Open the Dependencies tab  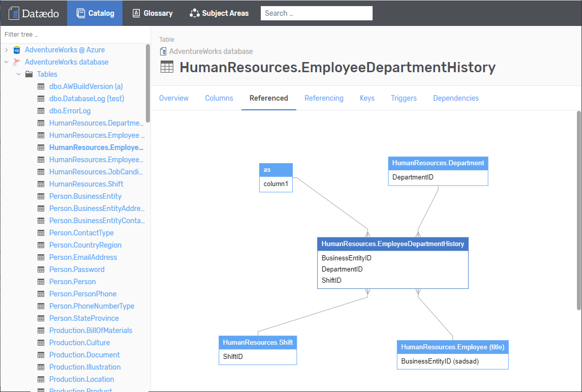455,98
